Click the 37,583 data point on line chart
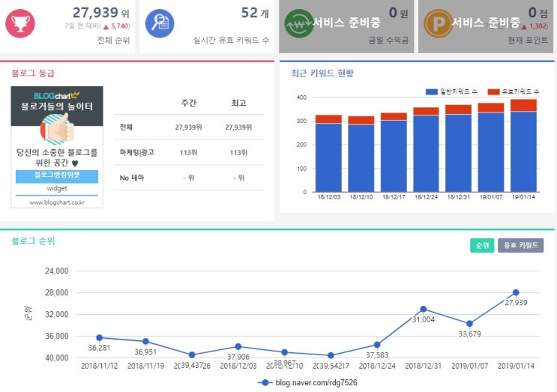This screenshot has height=392, width=557. coord(377,345)
